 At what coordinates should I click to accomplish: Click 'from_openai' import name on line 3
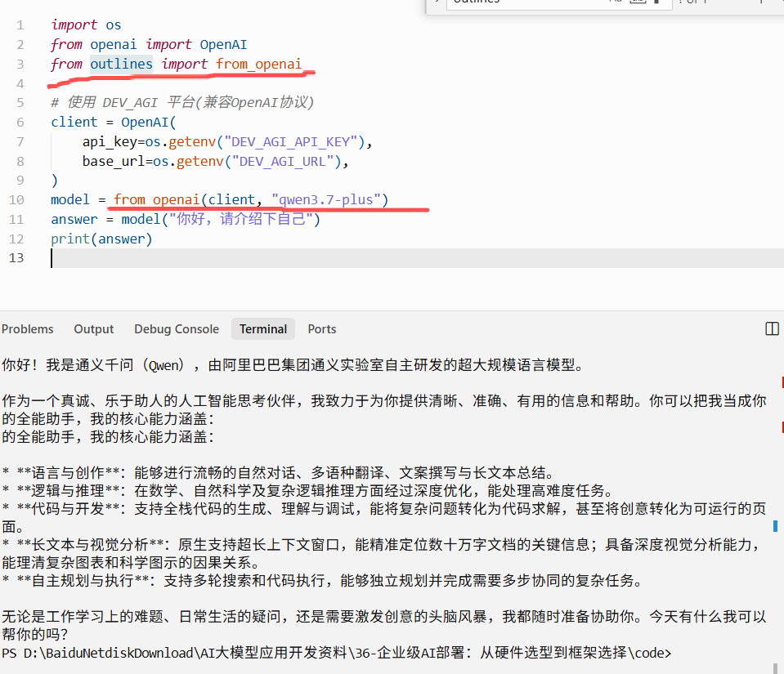tap(259, 64)
